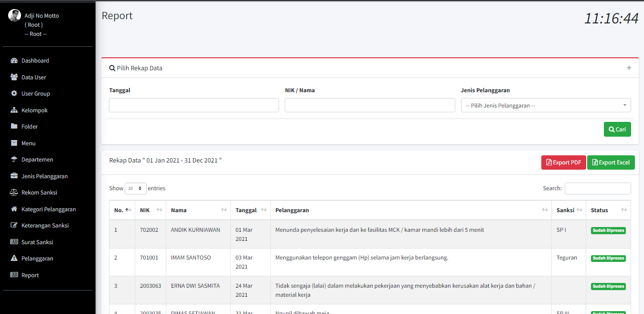Click the red Export PDF button
The height and width of the screenshot is (314, 644).
pyautogui.click(x=563, y=162)
